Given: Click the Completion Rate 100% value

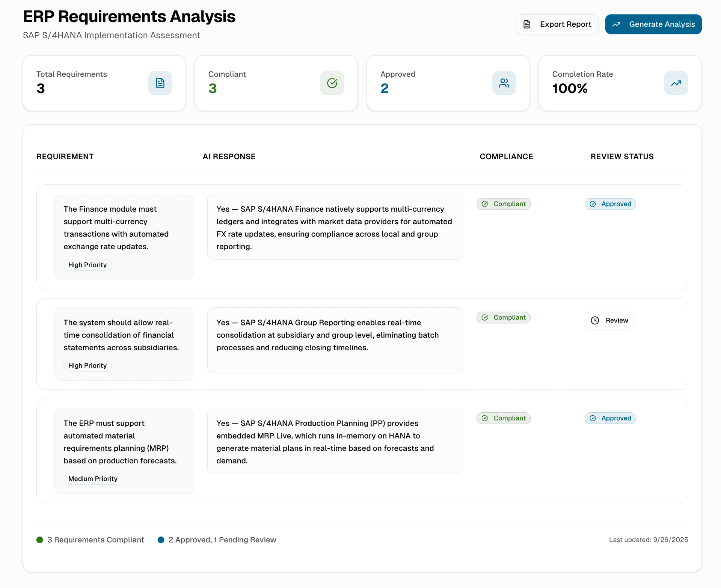Looking at the screenshot, I should click(570, 89).
